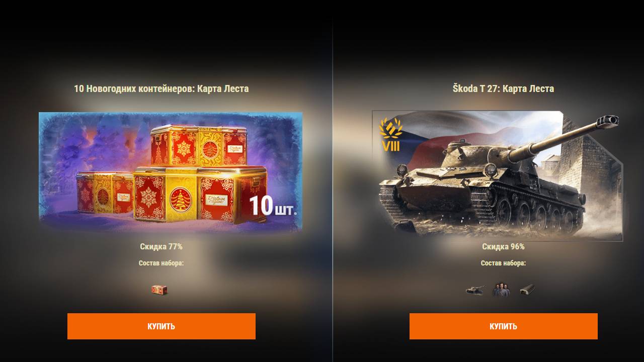The width and height of the screenshot is (644, 362).
Task: Select the tank icon in Škoda bundle contents
Action: [x=475, y=290]
